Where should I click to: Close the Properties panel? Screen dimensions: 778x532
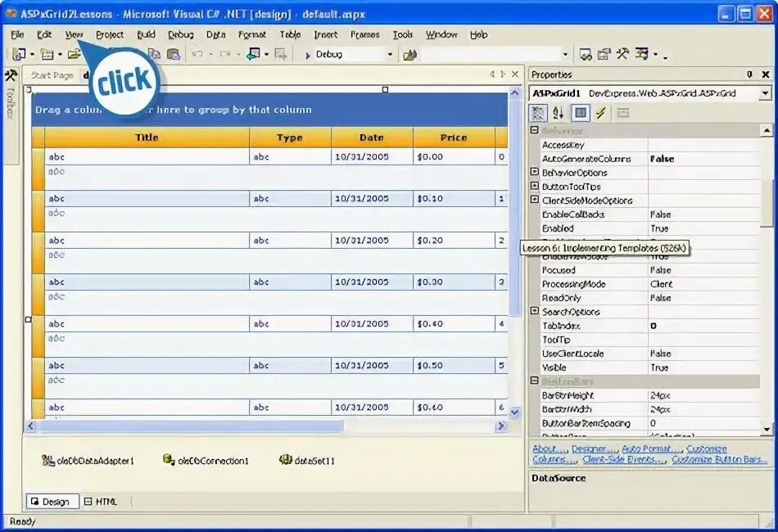pos(766,74)
